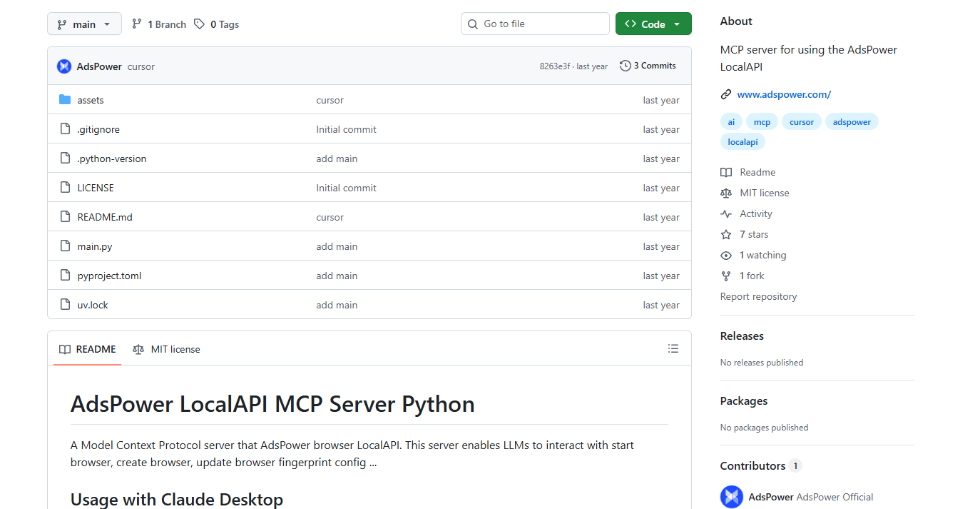Open 'add main' commit in uv.lock row
Viewport: 980px width, 509px height.
[x=337, y=305]
